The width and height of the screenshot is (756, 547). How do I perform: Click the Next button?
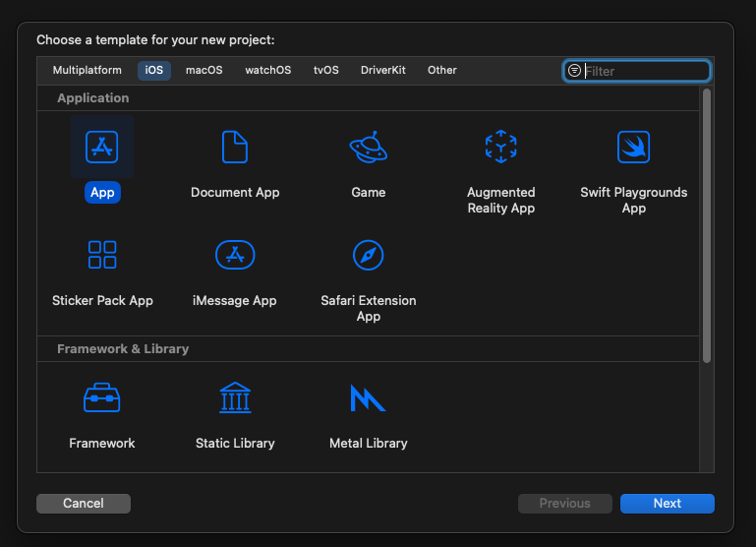point(668,503)
